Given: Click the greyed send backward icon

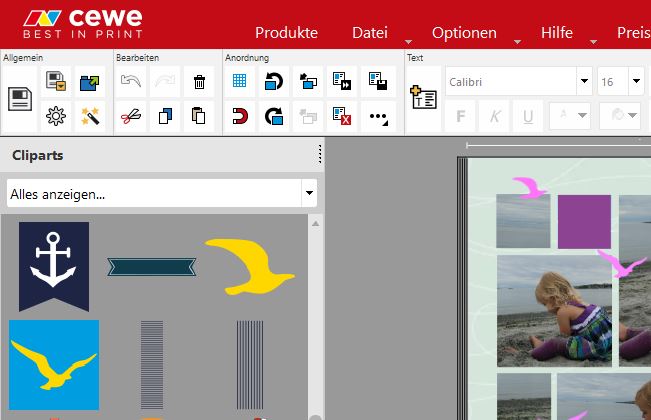Looking at the screenshot, I should [x=308, y=117].
